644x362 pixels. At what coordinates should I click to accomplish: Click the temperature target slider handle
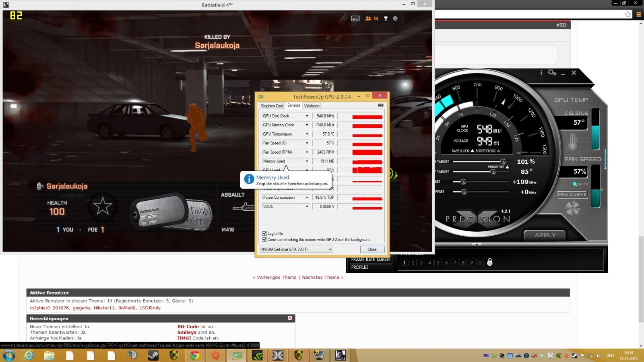[x=493, y=172]
